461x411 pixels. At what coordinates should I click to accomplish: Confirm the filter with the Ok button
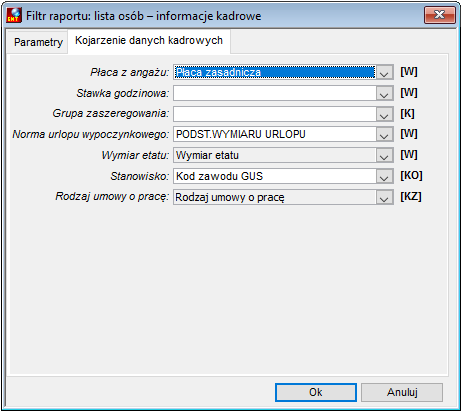coord(316,392)
